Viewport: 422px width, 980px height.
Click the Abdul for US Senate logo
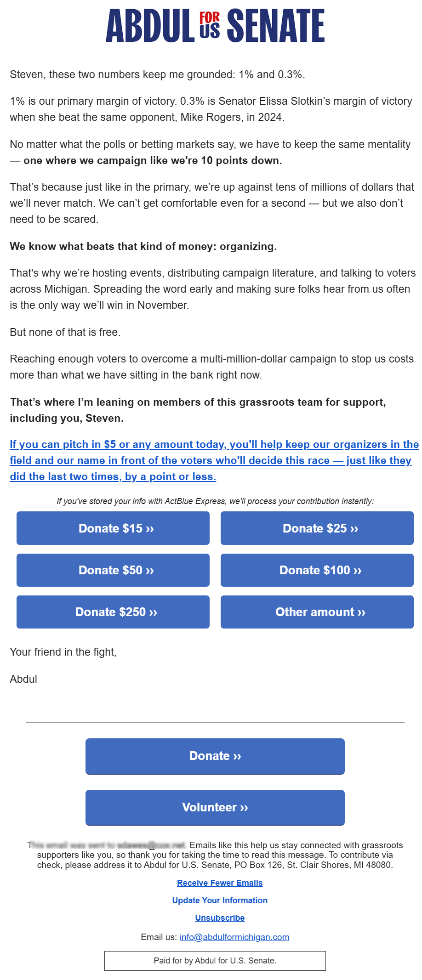pyautogui.click(x=215, y=26)
